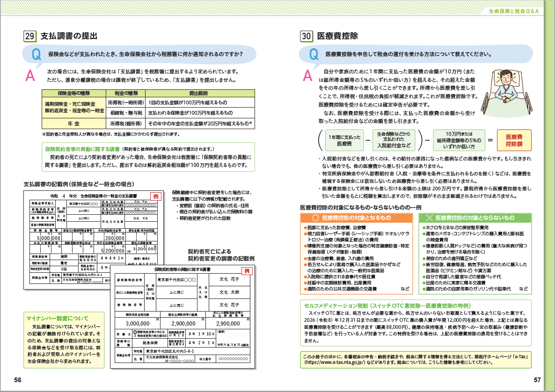This screenshot has width=555, height=392.
Task: Click the table cell 所得税(一時所得)
Action: [x=126, y=102]
